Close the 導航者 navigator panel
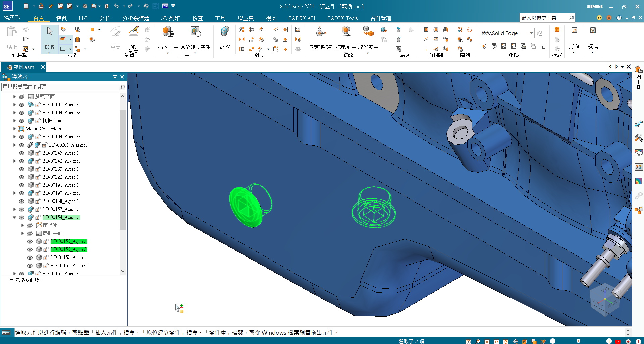Image resolution: width=644 pixels, height=344 pixels. pyautogui.click(x=122, y=77)
